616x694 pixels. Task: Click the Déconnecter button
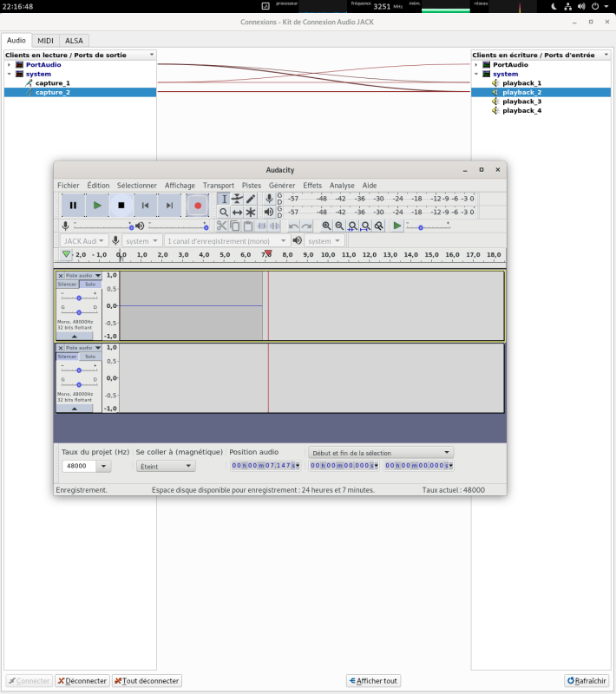pyautogui.click(x=82, y=681)
